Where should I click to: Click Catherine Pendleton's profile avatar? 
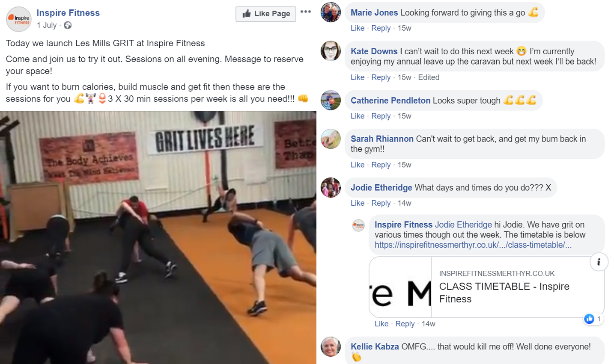[x=331, y=100]
